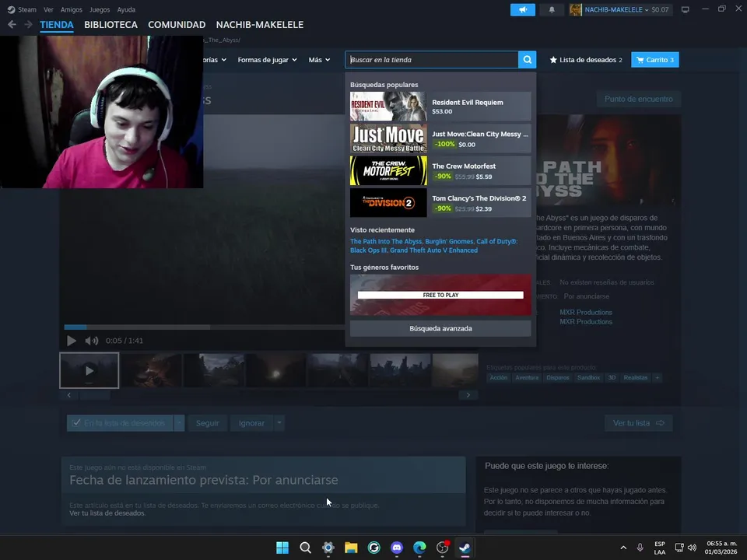Toggle 'En tu lista de deseados' checkbox
Viewport: 747px width, 560px height.
pos(76,423)
